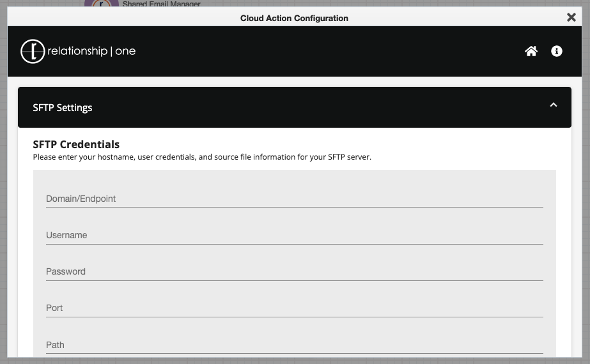Focus the Password input field
This screenshot has width=590, height=364.
coord(294,271)
